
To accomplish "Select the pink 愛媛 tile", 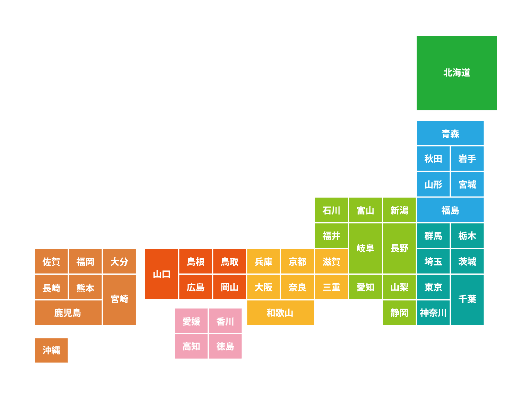I will tap(191, 321).
